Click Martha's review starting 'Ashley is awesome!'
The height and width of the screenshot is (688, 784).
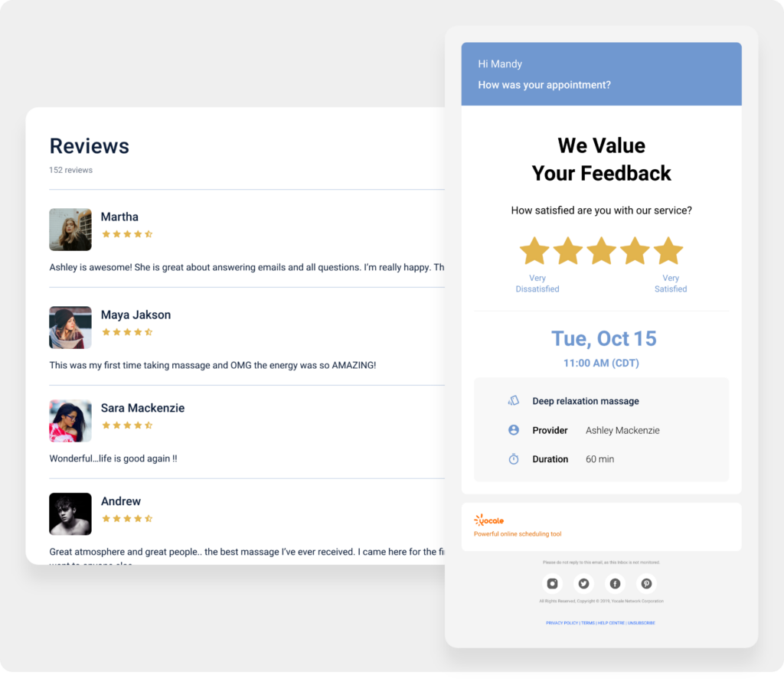247,267
